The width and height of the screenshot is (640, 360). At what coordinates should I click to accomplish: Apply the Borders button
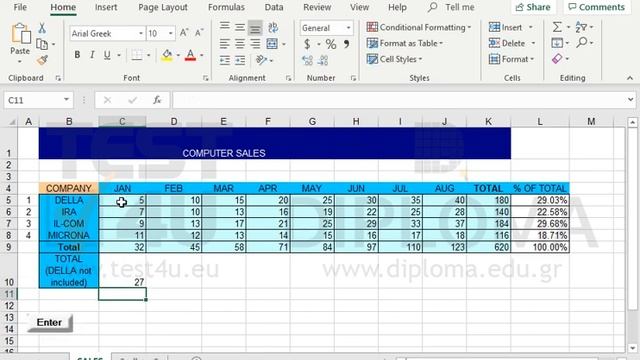(137, 55)
